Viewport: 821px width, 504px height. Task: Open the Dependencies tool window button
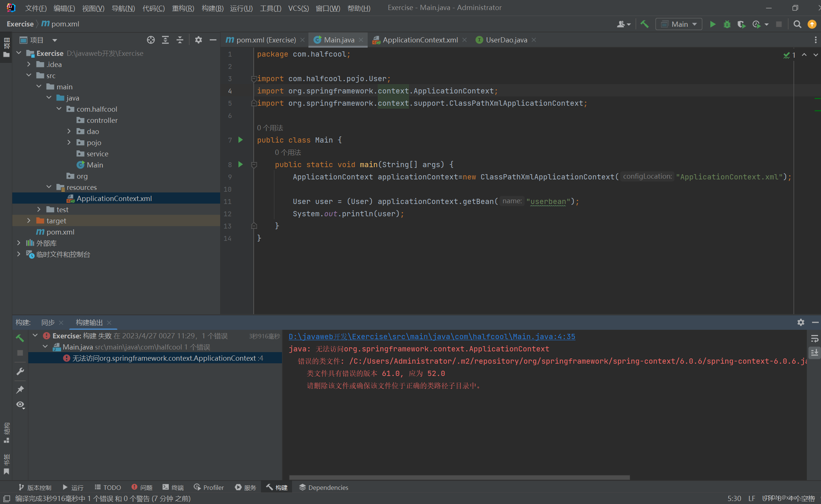(323, 487)
